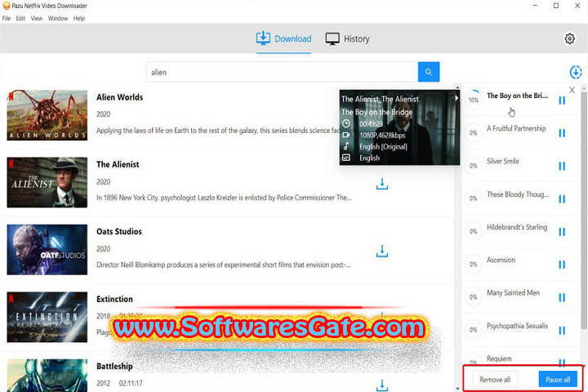Pause Psychopathia Sexualis download
This screenshot has width=588, height=392.
[561, 331]
